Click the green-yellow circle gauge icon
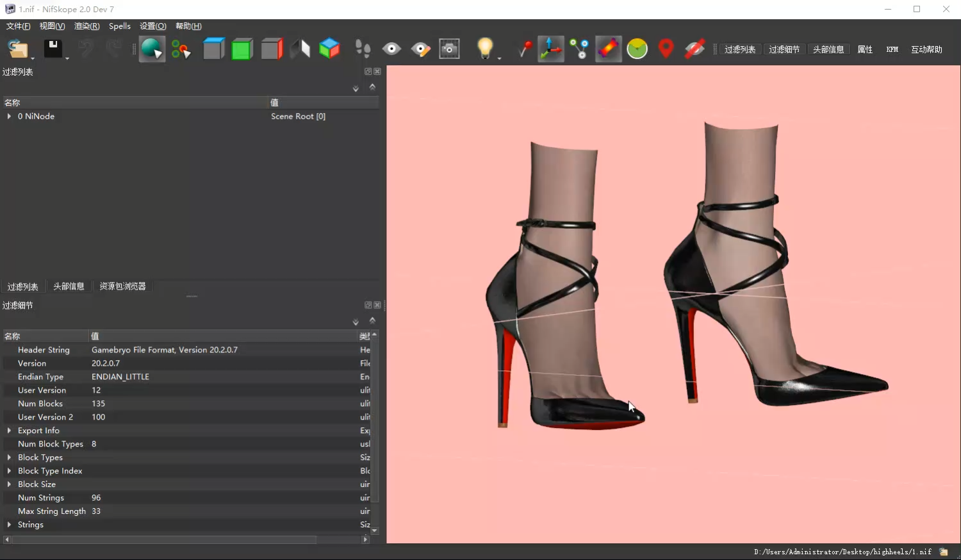 (x=637, y=49)
